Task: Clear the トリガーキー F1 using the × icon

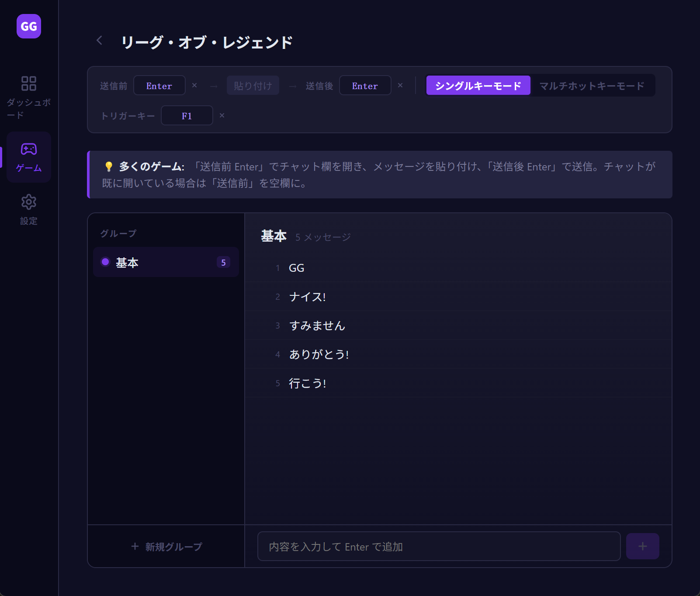Action: tap(222, 116)
